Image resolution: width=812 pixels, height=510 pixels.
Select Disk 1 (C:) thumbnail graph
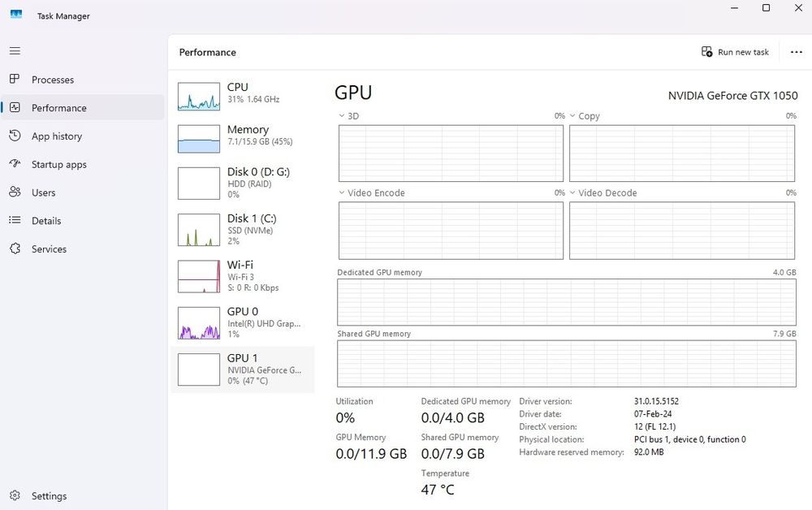click(x=199, y=230)
